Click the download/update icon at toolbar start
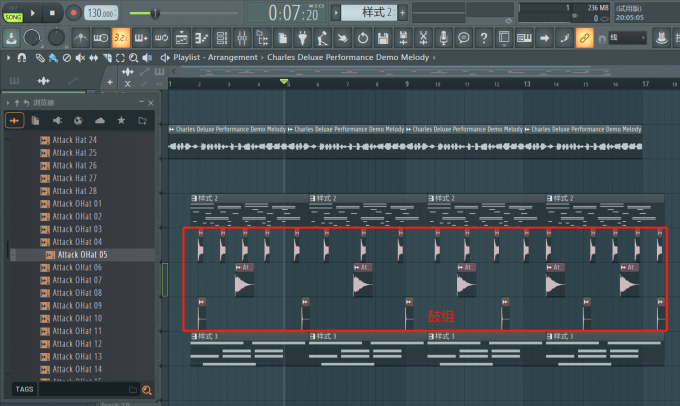The height and width of the screenshot is (406, 680). point(11,38)
